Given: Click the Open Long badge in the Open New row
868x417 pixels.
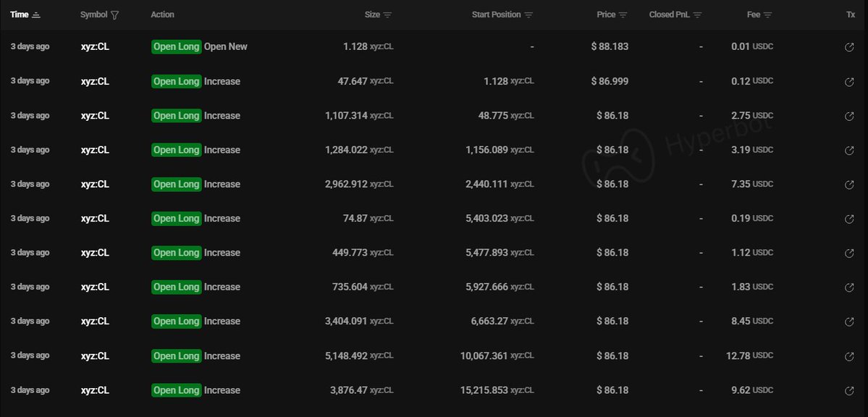Looking at the screenshot, I should pos(177,47).
